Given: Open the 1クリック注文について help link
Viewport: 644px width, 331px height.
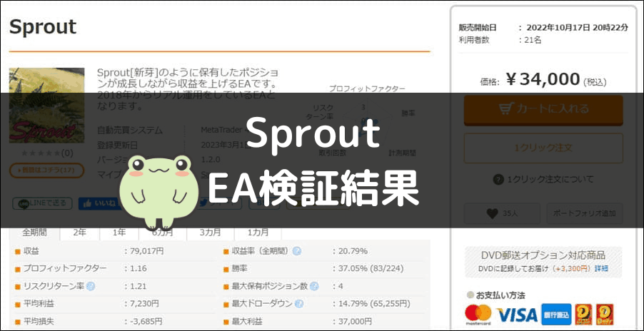Looking at the screenshot, I should point(550,179).
